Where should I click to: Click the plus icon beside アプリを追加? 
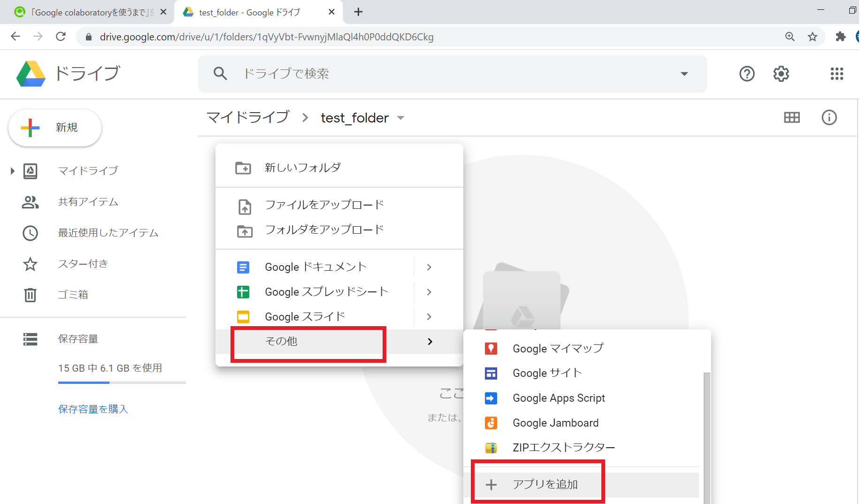[x=491, y=485]
